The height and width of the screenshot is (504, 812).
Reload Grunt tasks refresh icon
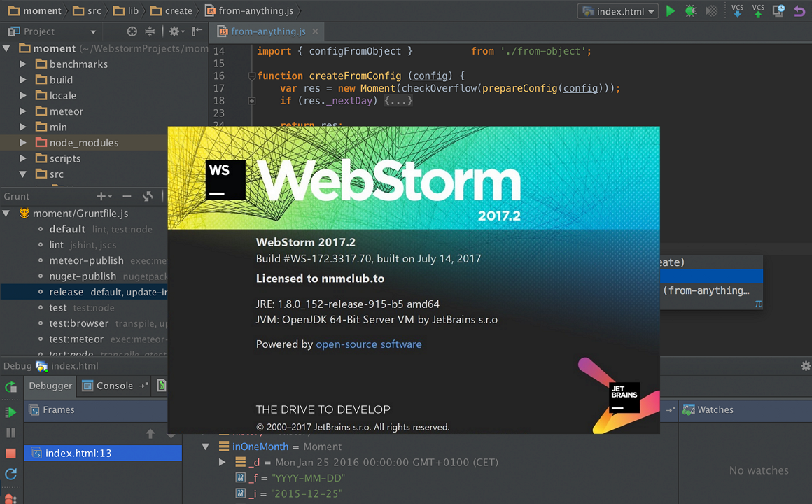[x=148, y=196]
